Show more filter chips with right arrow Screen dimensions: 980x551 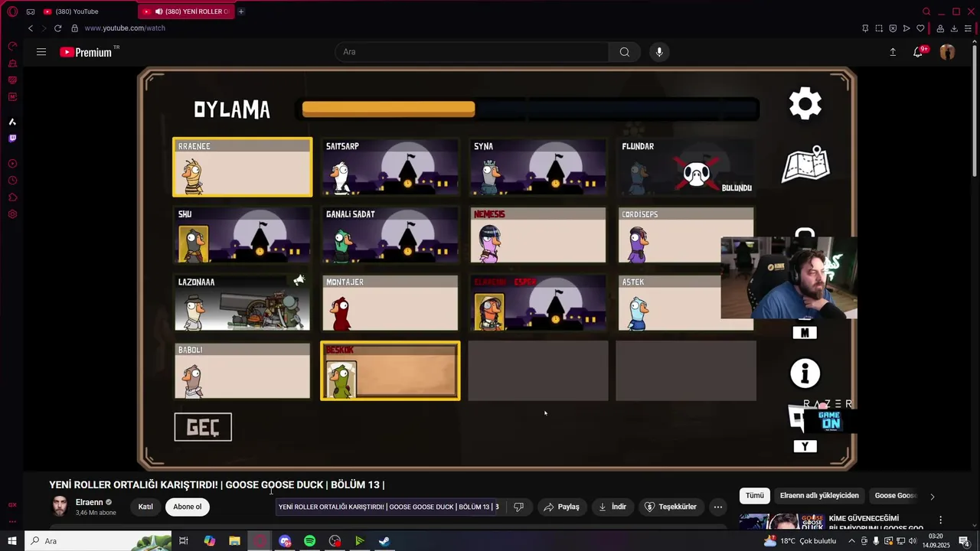click(x=933, y=497)
